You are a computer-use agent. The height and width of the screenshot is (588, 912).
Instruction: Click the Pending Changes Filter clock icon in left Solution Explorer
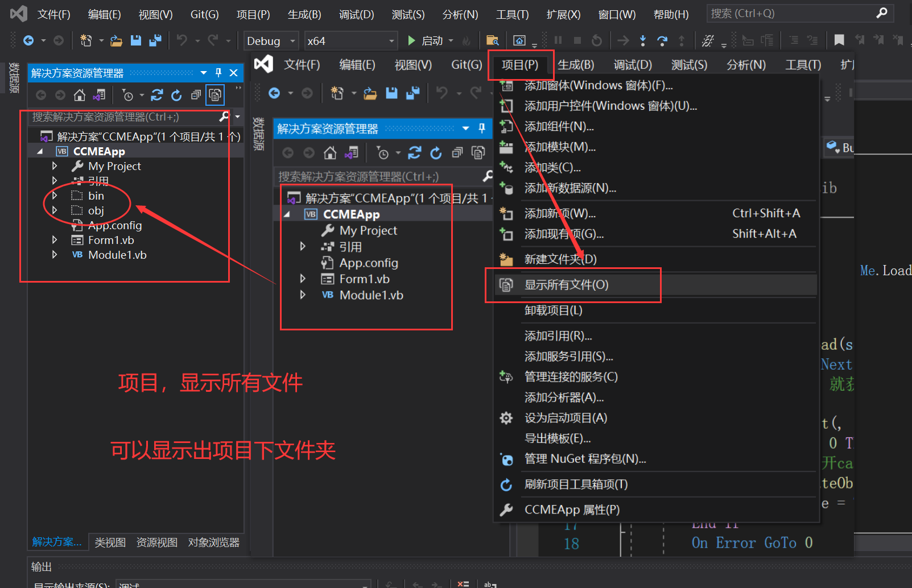(127, 95)
